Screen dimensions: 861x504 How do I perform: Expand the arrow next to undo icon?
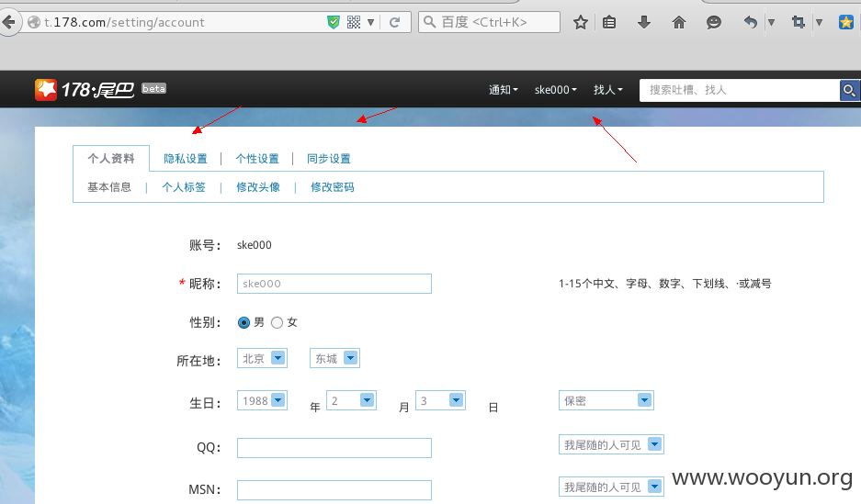pyautogui.click(x=772, y=22)
